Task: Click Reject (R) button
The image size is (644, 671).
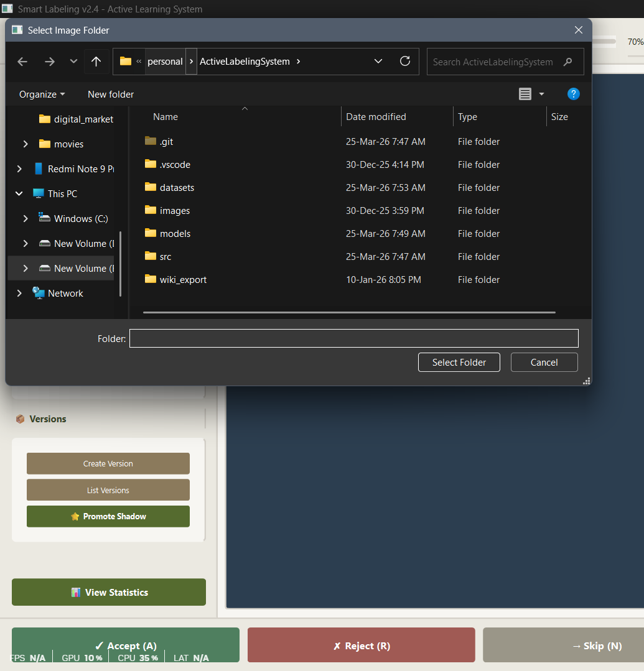Action: 362,645
